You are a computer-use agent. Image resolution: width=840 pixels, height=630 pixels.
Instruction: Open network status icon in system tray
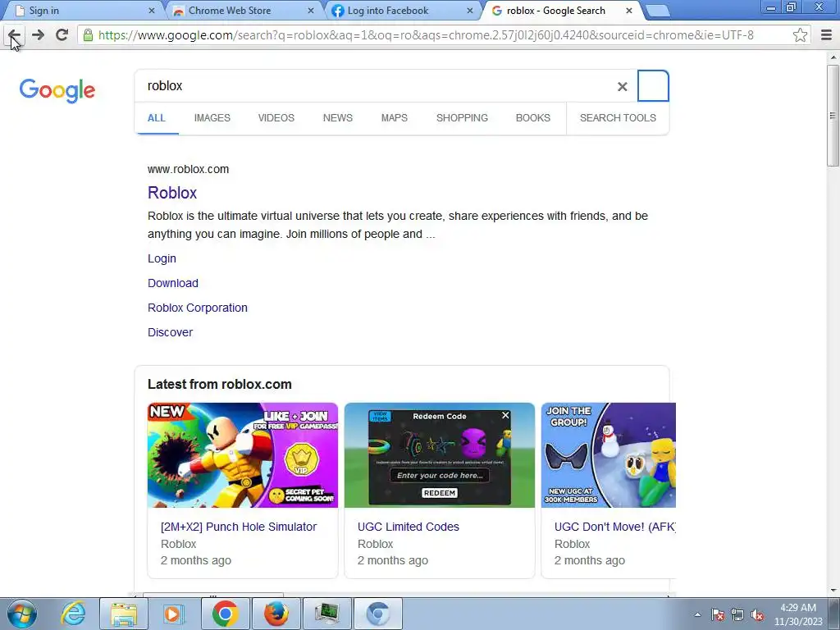pos(737,614)
